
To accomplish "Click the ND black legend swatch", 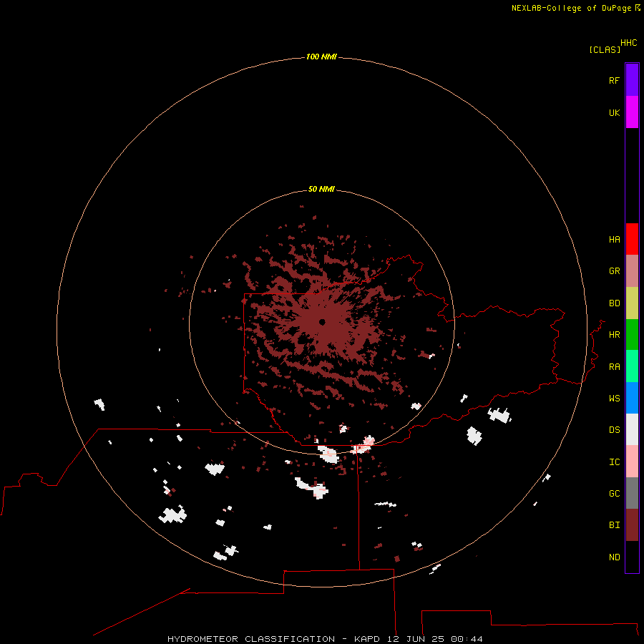I will click(x=632, y=557).
